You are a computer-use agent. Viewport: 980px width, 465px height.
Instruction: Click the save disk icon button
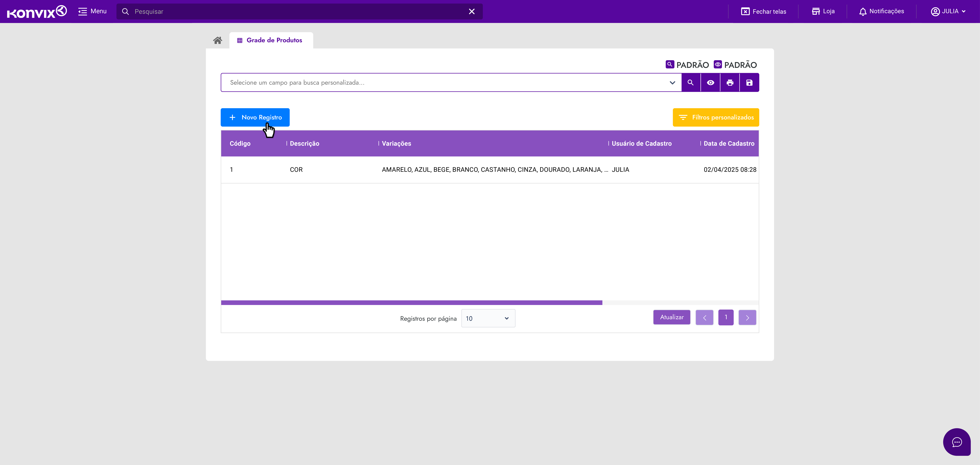(x=749, y=82)
